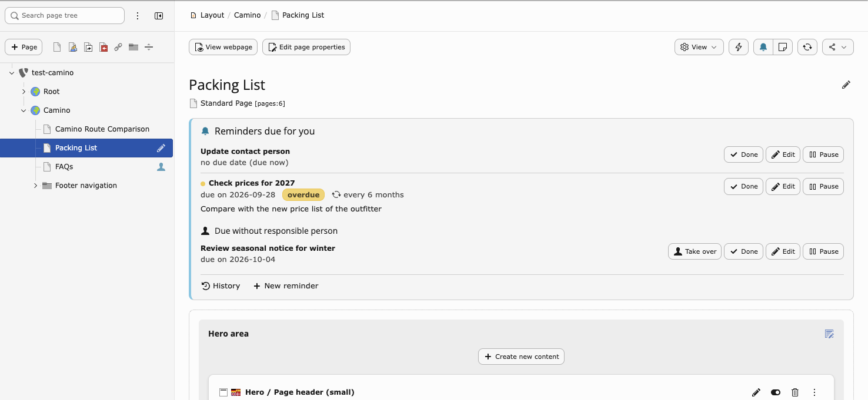Click the standard page icon in the tree toolbar
The image size is (868, 400).
coord(57,47)
